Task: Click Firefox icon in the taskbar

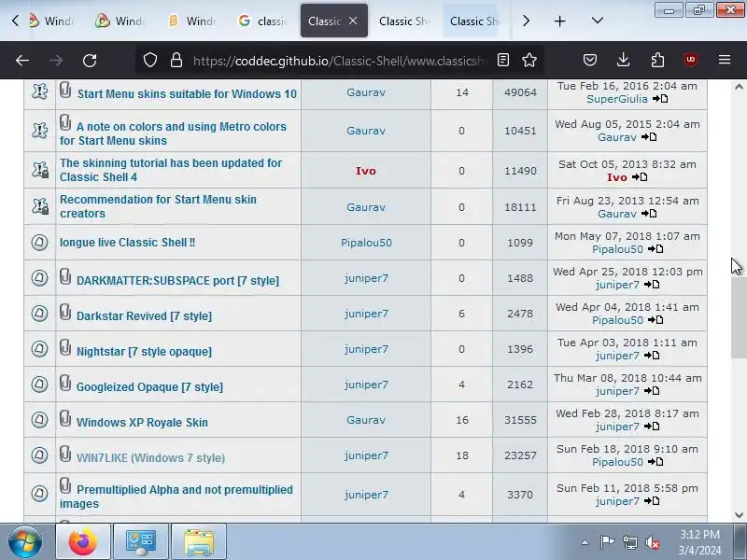Action: (82, 541)
